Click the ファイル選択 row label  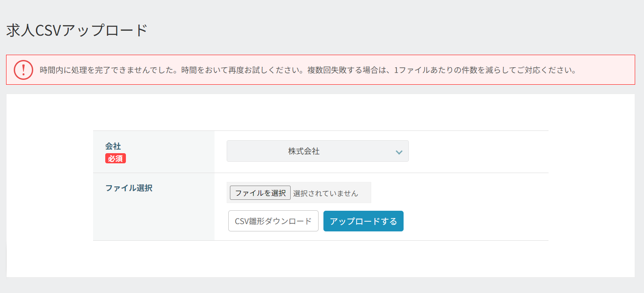[x=129, y=188]
